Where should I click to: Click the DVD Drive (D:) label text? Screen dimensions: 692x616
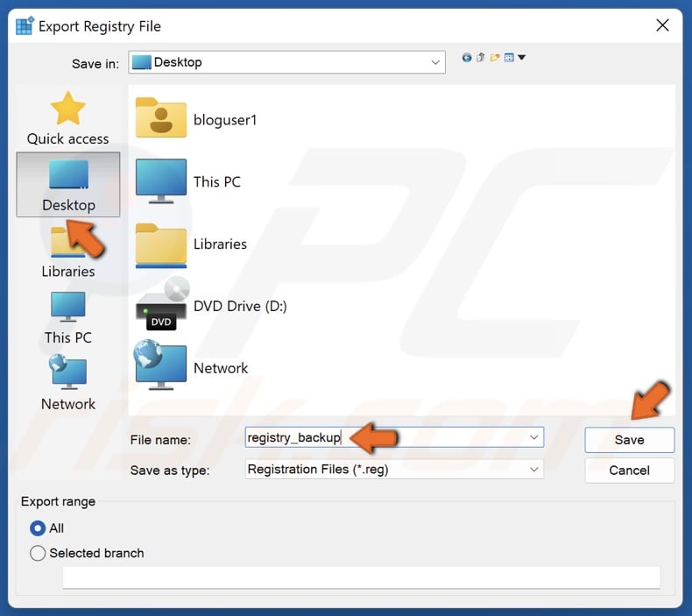click(240, 306)
